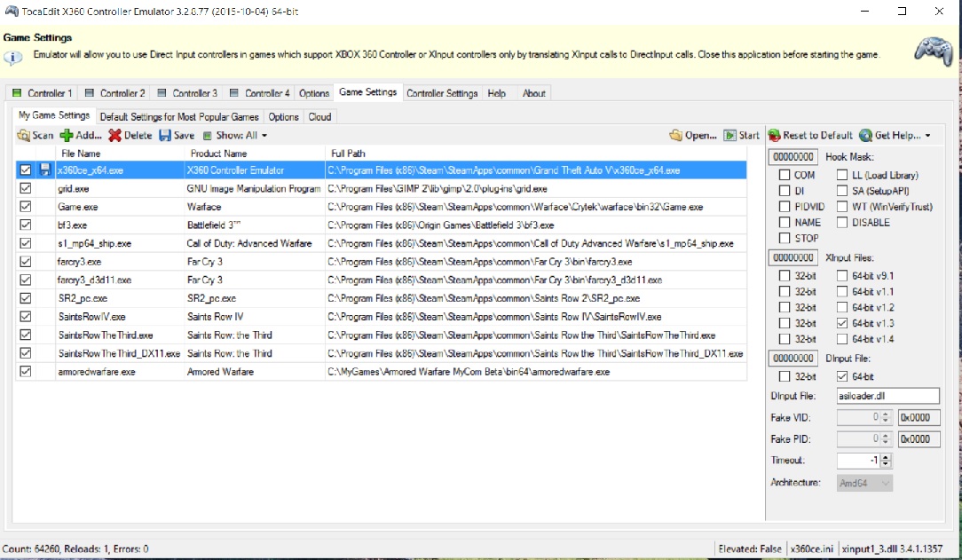Click the DInput File asiloader.dll field

point(887,396)
